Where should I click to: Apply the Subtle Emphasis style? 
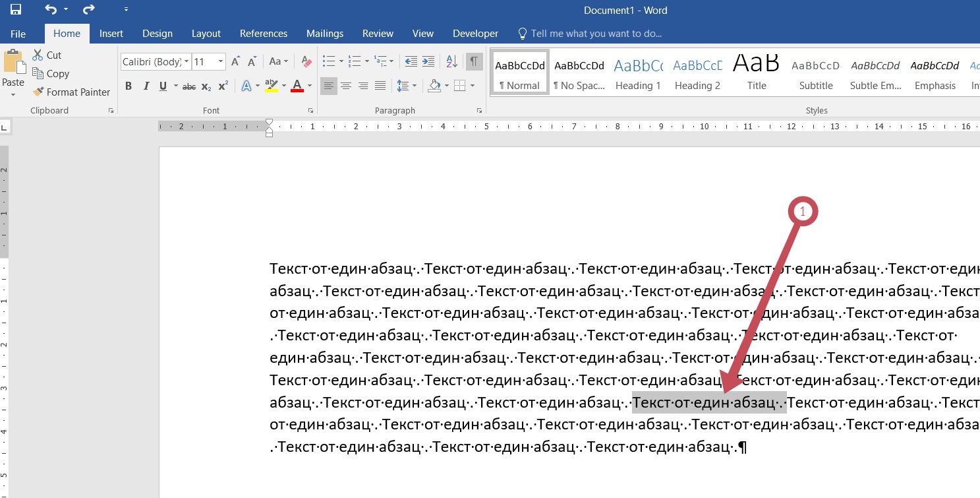coord(875,73)
